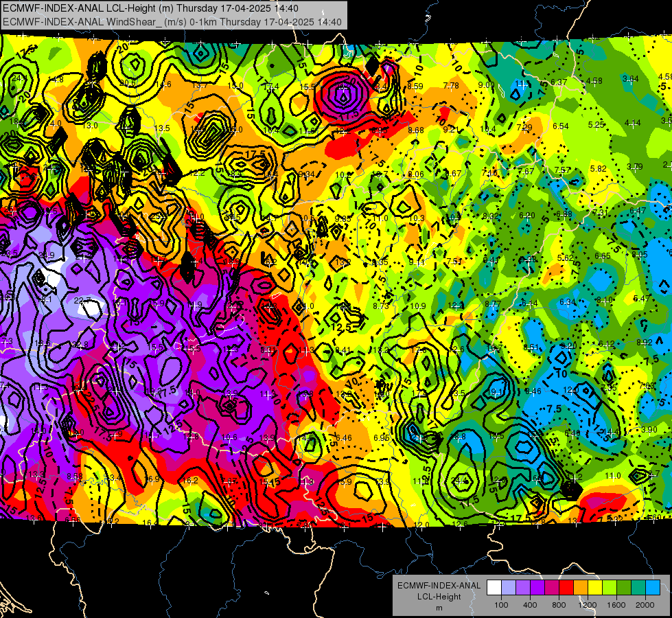Click the 6.95 grid value

[382, 438]
